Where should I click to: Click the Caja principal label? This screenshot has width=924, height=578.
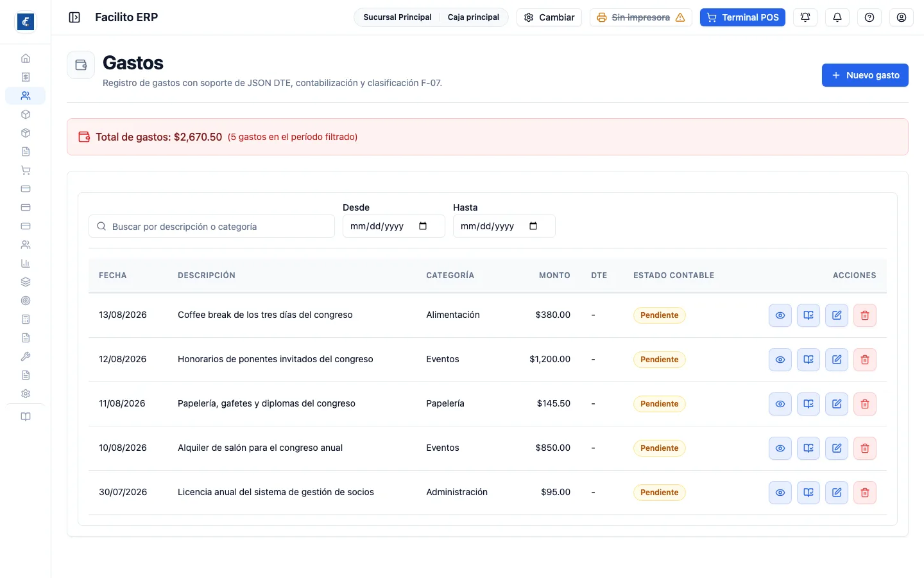click(474, 17)
